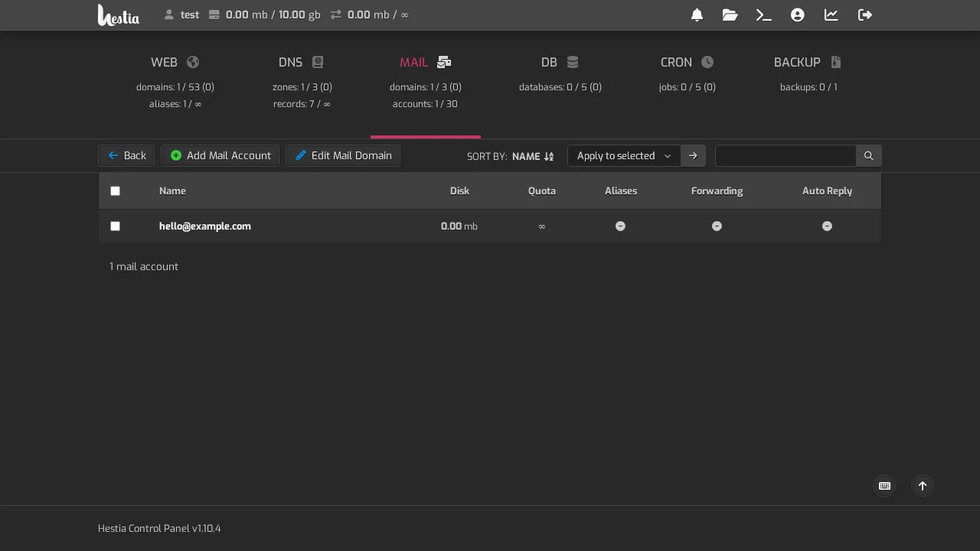
Task: Click the apply arrow button
Action: click(693, 155)
